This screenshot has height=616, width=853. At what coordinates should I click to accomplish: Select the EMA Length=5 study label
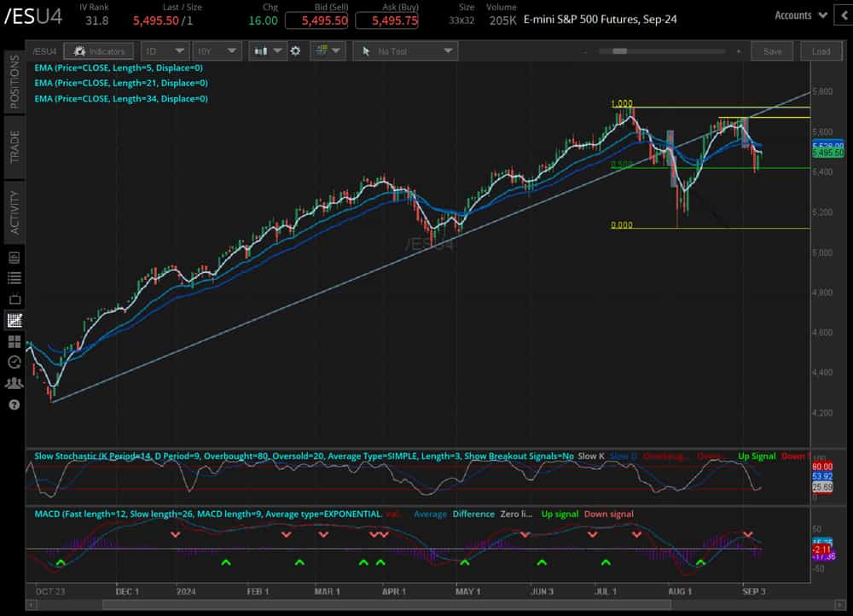click(119, 68)
